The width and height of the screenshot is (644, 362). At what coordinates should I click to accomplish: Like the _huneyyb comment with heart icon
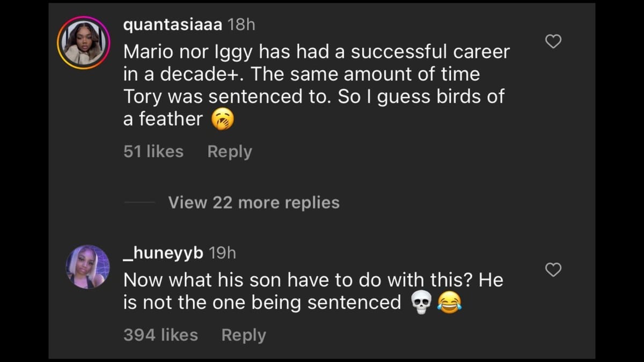[553, 270]
